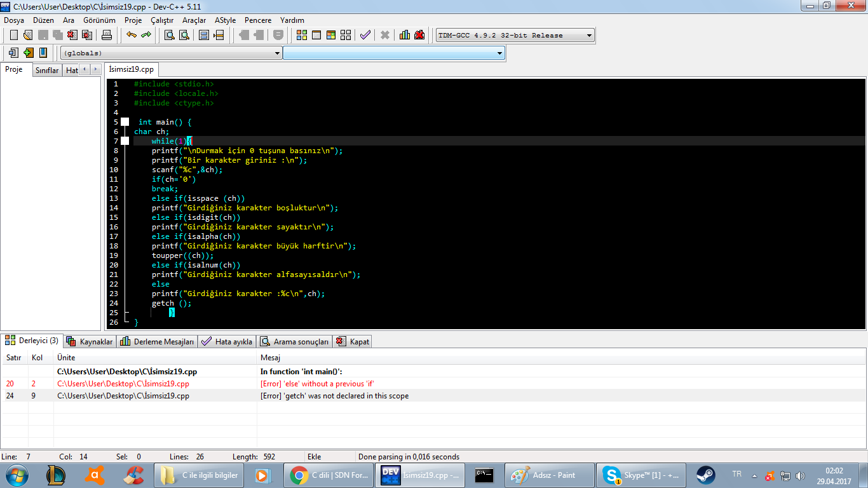
Task: Open the (globals) scope dropdown
Action: pos(172,53)
